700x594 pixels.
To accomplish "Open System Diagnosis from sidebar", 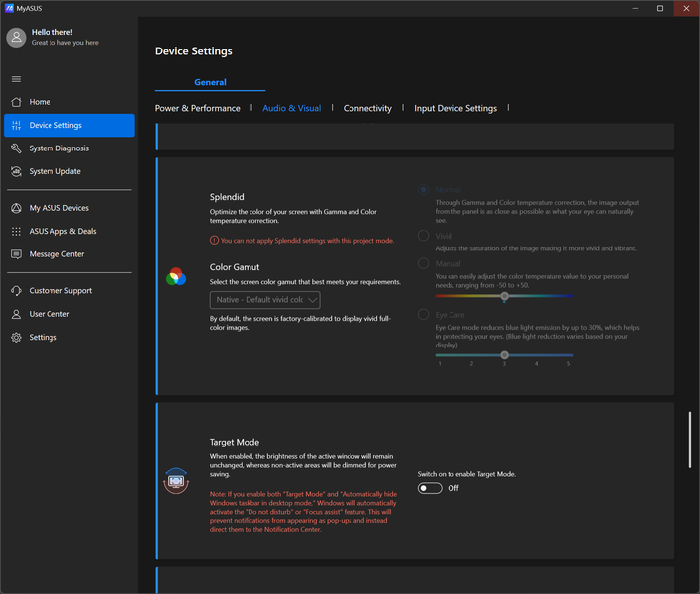I will [x=69, y=148].
